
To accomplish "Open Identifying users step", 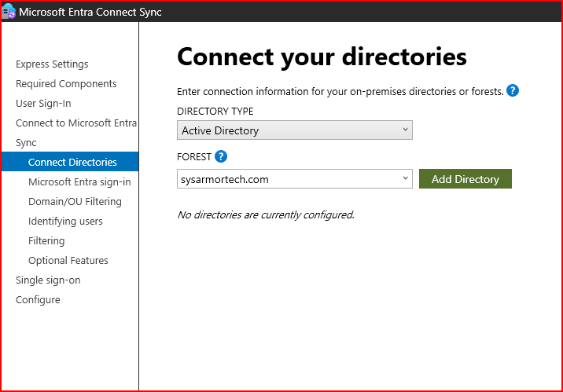I will coord(65,222).
